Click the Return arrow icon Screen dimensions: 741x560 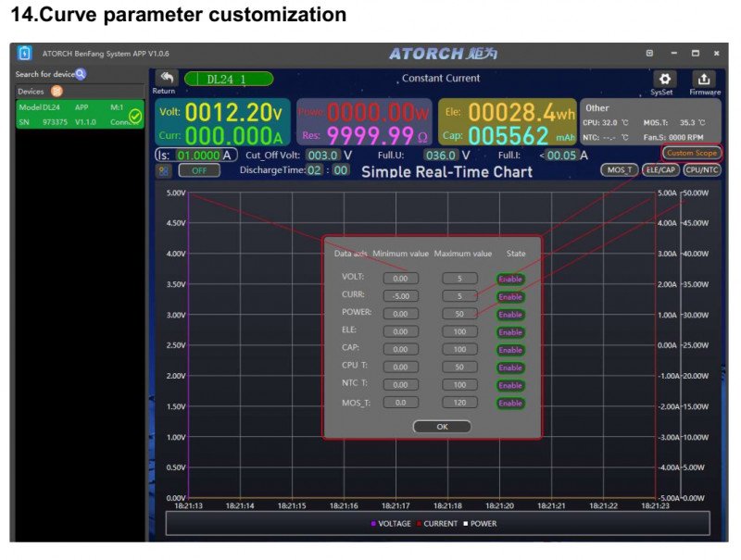(167, 78)
